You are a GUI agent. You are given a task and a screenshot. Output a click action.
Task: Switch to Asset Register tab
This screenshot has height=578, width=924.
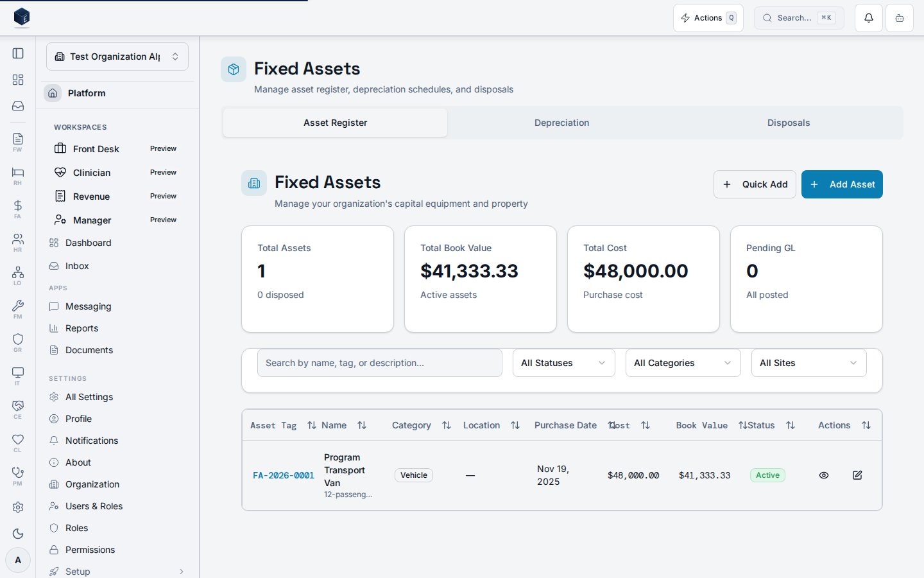pyautogui.click(x=335, y=123)
